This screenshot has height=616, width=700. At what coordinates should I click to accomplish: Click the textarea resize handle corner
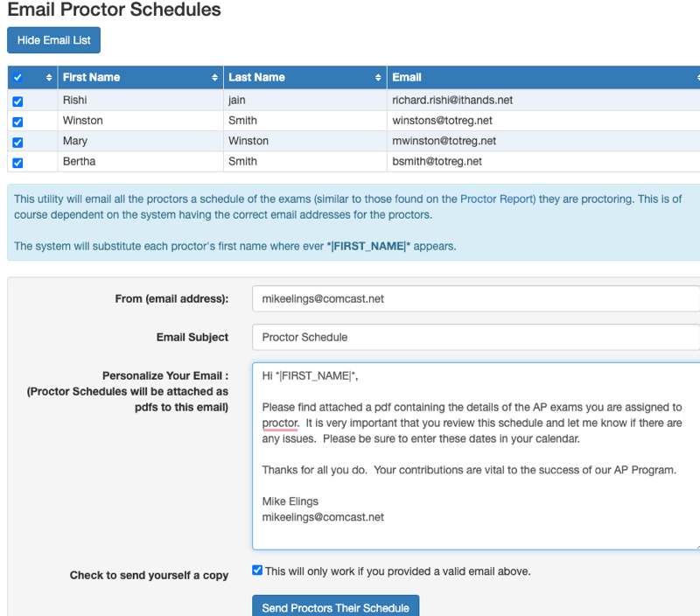pyautogui.click(x=697, y=546)
